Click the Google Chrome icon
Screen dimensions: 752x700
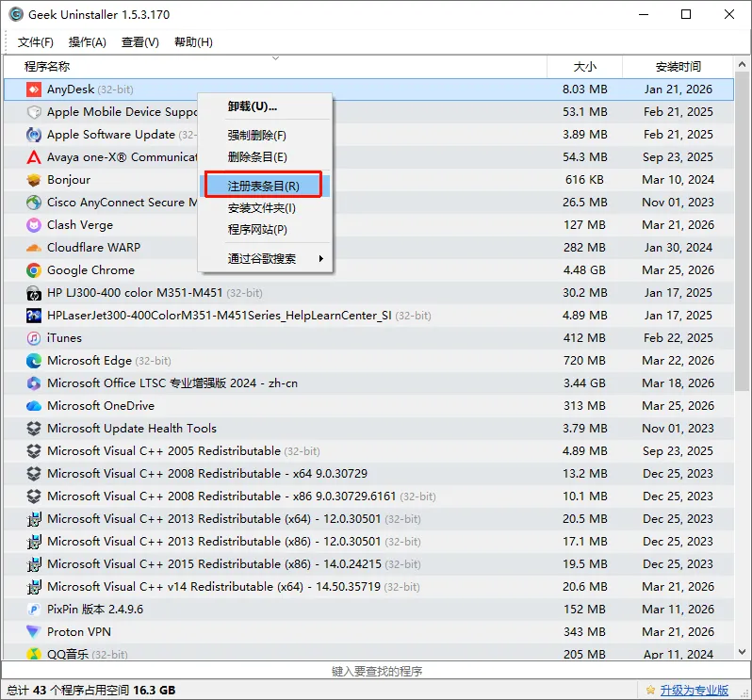coord(34,270)
